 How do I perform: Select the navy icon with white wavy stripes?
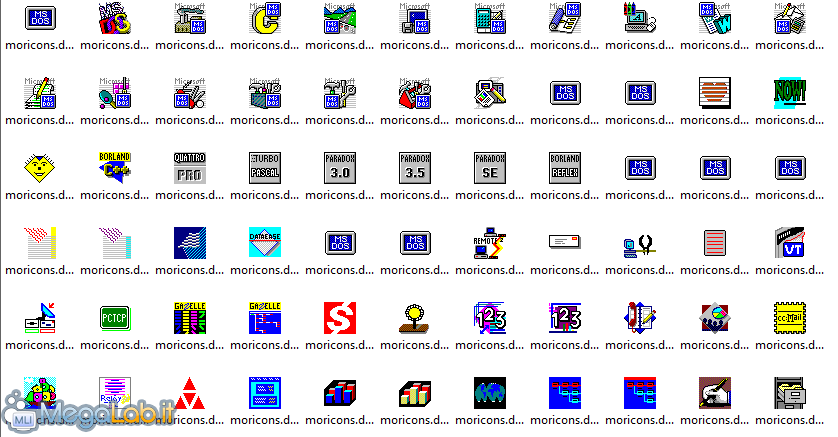[x=190, y=243]
